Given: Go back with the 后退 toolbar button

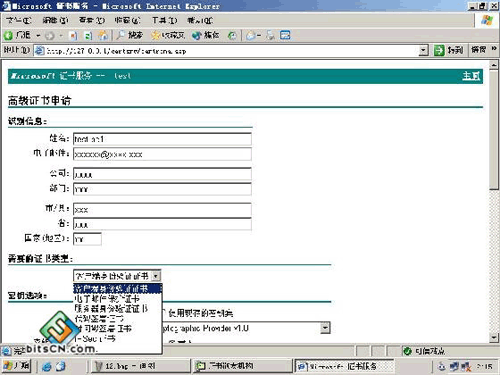Looking at the screenshot, I should [18, 35].
